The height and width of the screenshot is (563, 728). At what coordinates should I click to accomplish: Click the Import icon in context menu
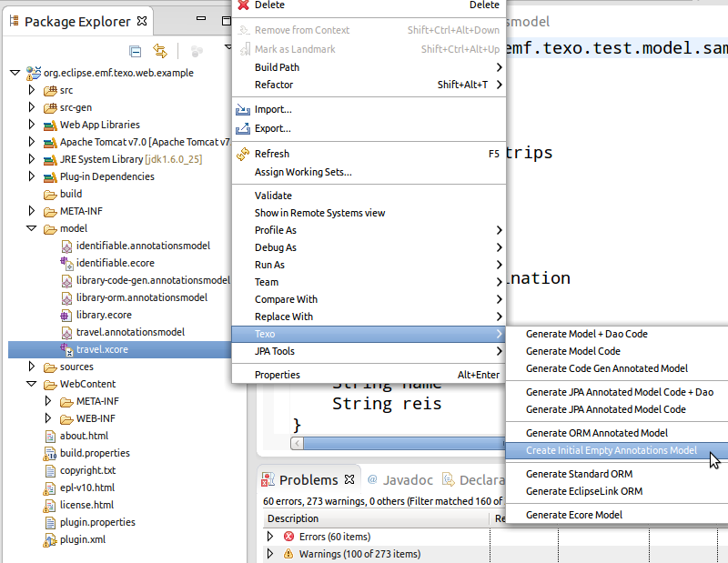(x=243, y=109)
